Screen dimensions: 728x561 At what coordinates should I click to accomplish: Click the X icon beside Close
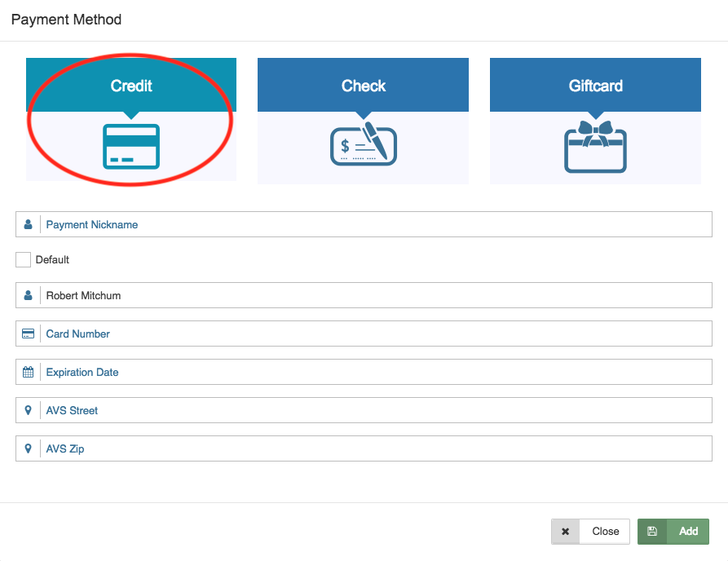pyautogui.click(x=565, y=531)
